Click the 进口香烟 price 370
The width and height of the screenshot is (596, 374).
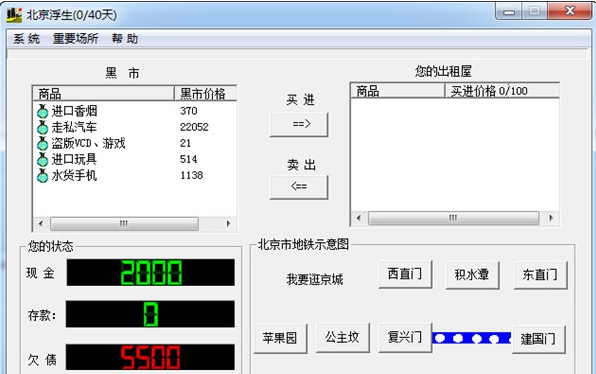point(189,111)
